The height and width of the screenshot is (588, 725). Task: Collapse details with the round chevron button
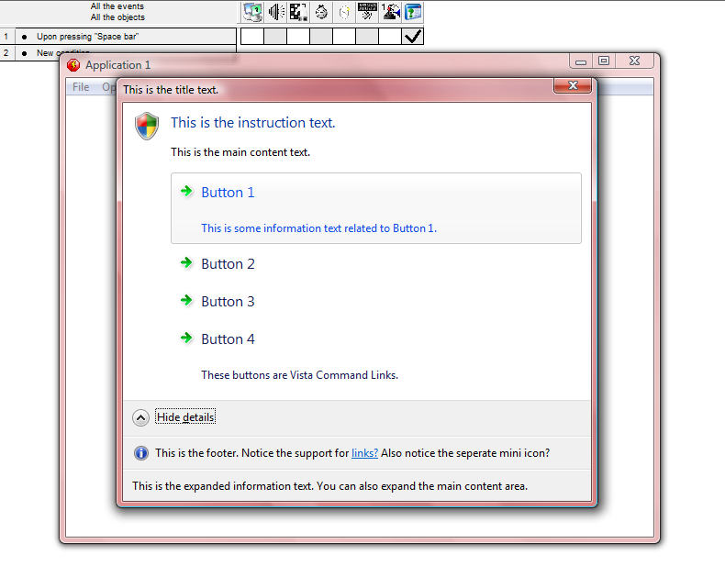[x=140, y=417]
